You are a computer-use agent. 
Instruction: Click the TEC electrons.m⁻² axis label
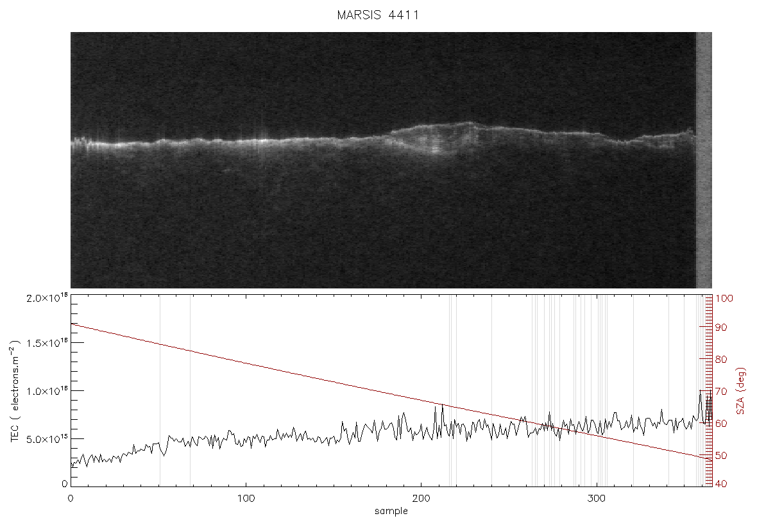click(x=15, y=391)
